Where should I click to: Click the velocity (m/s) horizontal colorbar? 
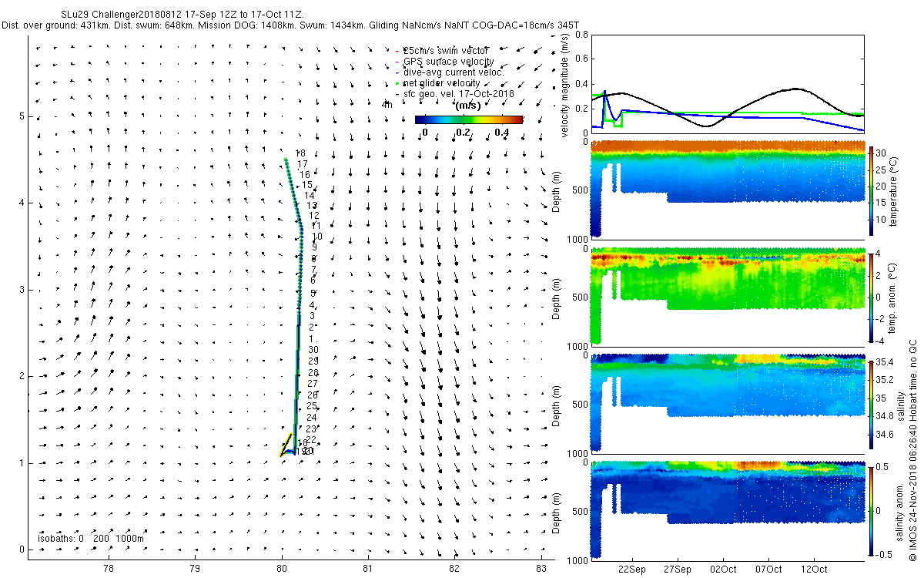coord(468,119)
